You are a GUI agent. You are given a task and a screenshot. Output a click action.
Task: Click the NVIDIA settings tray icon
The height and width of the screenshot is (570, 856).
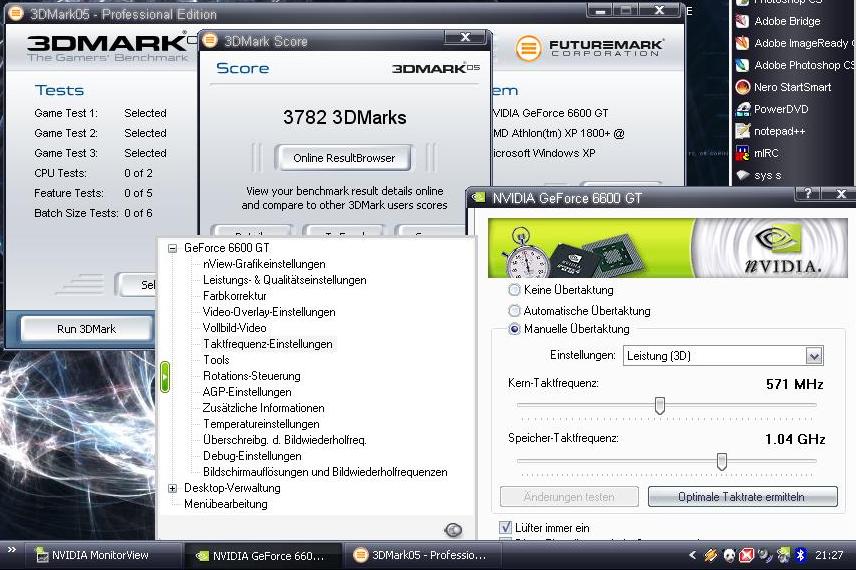coord(783,555)
